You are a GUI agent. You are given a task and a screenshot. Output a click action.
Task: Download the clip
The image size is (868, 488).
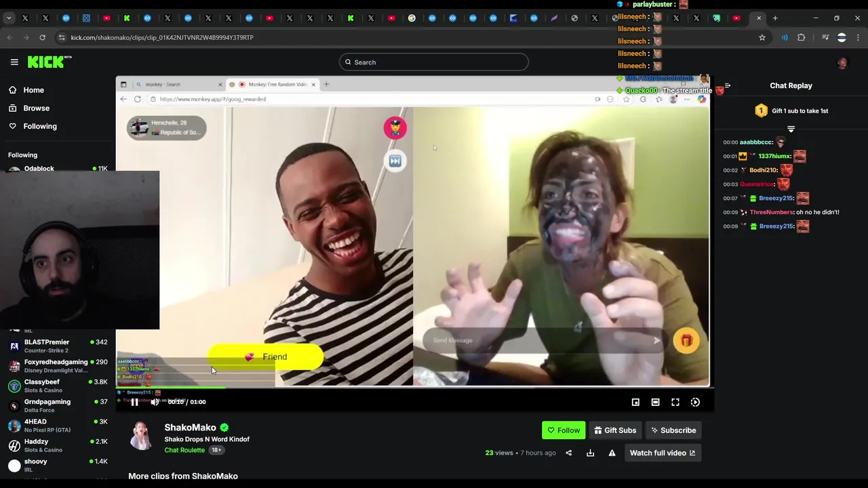[590, 453]
